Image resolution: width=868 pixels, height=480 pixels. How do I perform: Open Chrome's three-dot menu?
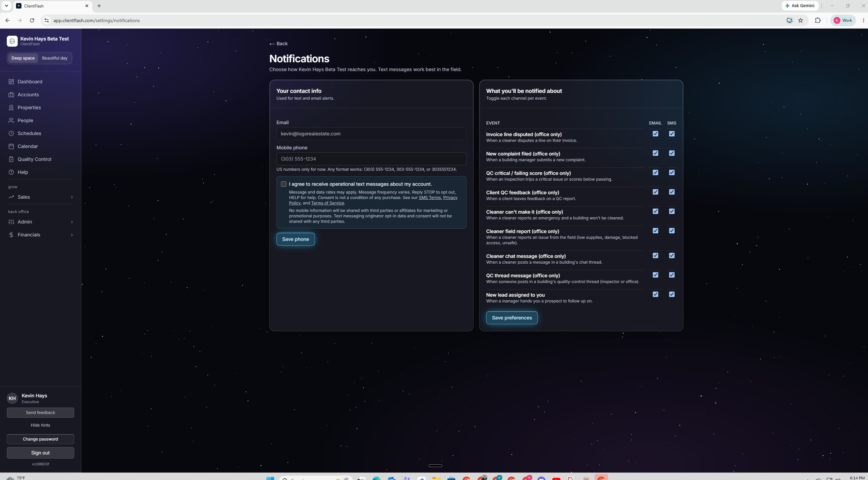(x=863, y=20)
